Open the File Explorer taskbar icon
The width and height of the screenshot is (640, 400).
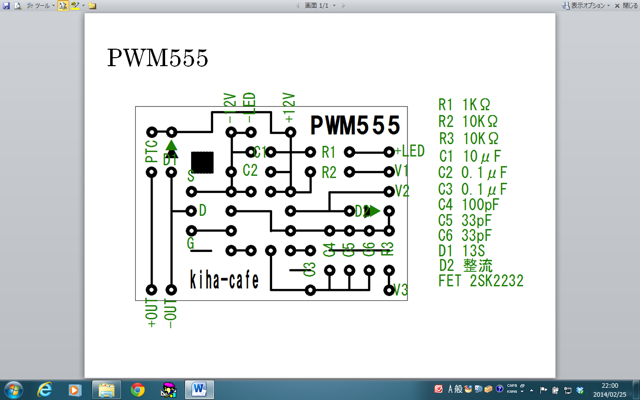click(x=106, y=388)
